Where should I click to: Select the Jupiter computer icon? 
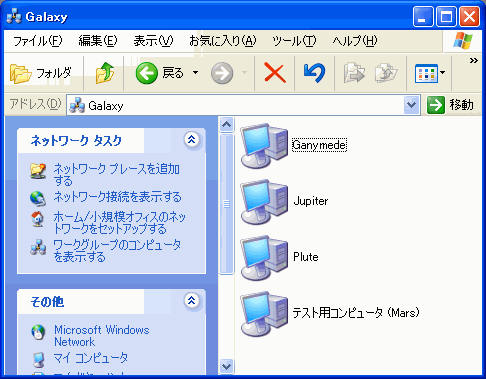coord(264,201)
